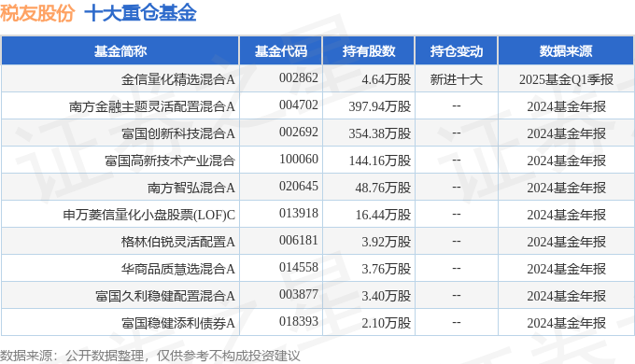Open fund 华商品质慧选混合A

pos(178,269)
